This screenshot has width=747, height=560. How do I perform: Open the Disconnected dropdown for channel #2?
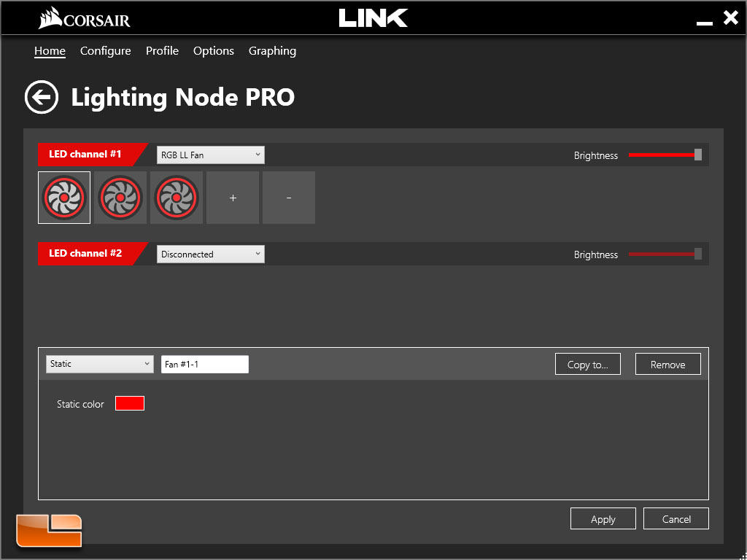(x=211, y=254)
